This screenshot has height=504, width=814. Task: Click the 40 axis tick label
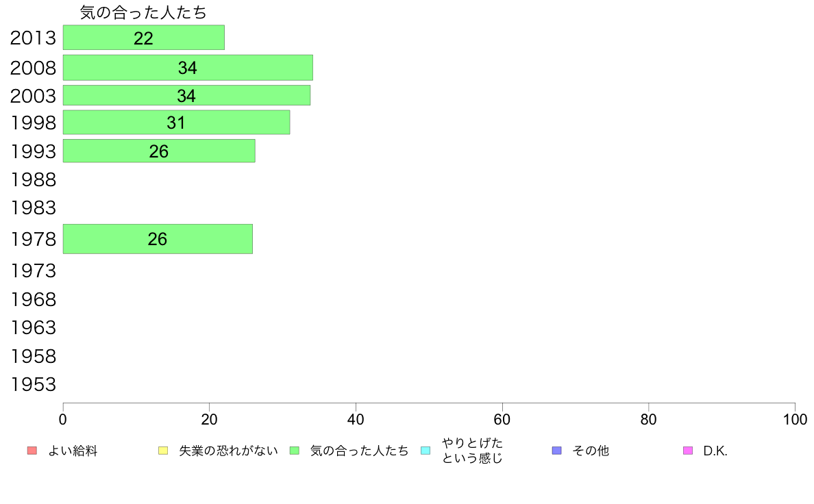click(356, 419)
